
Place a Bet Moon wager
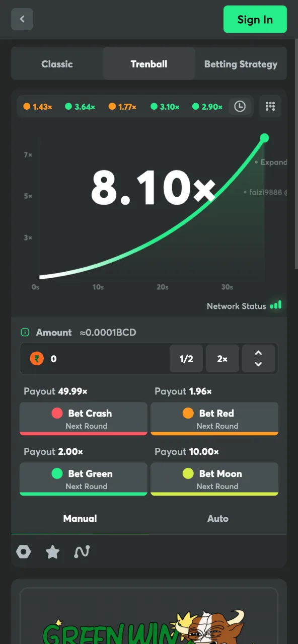tap(214, 479)
